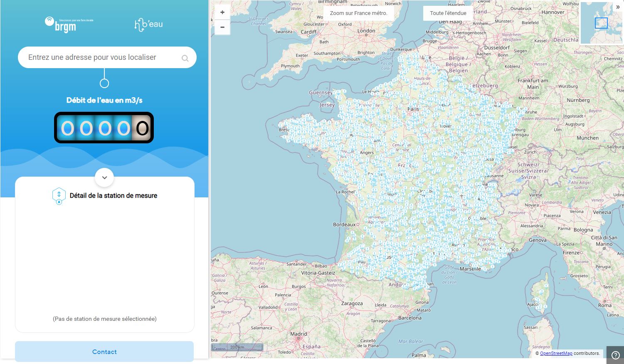The height and width of the screenshot is (364, 624).
Task: Zoom in on the map
Action: click(222, 12)
